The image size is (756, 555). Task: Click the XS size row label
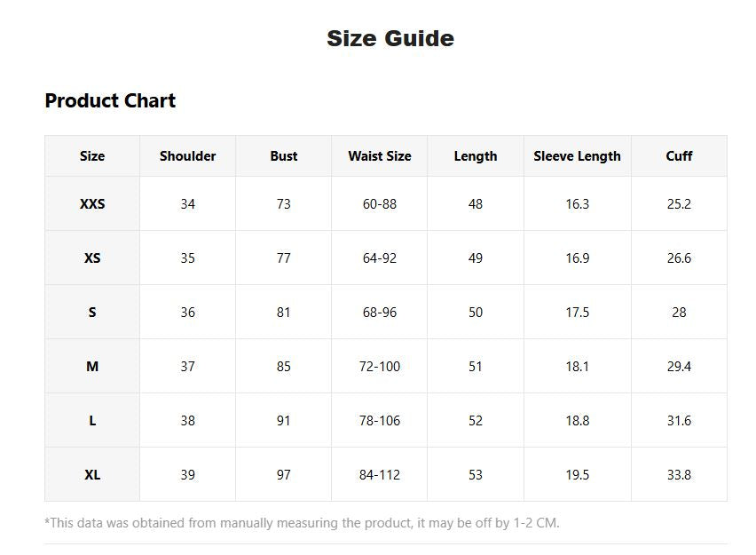(92, 258)
